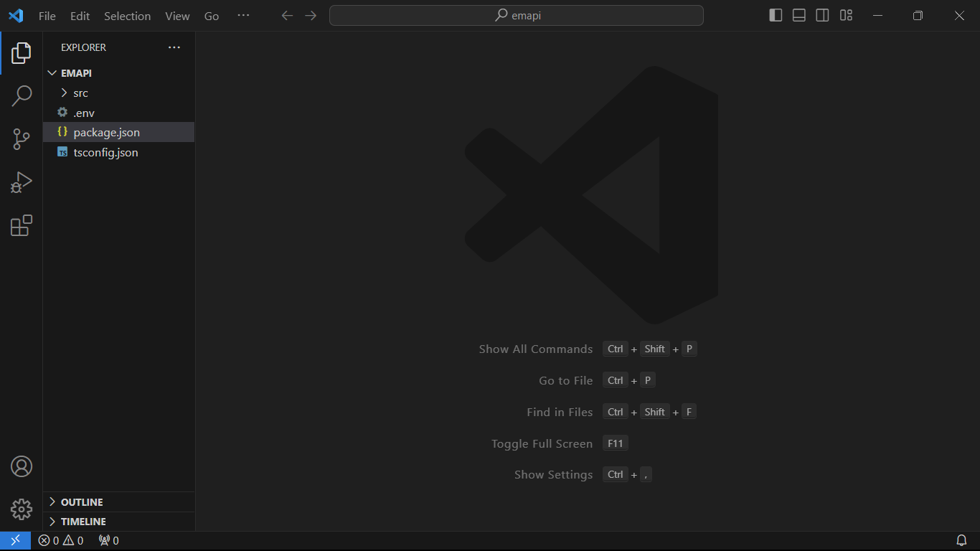The height and width of the screenshot is (551, 980).
Task: Click the errors and warnings status indicator
Action: point(61,540)
